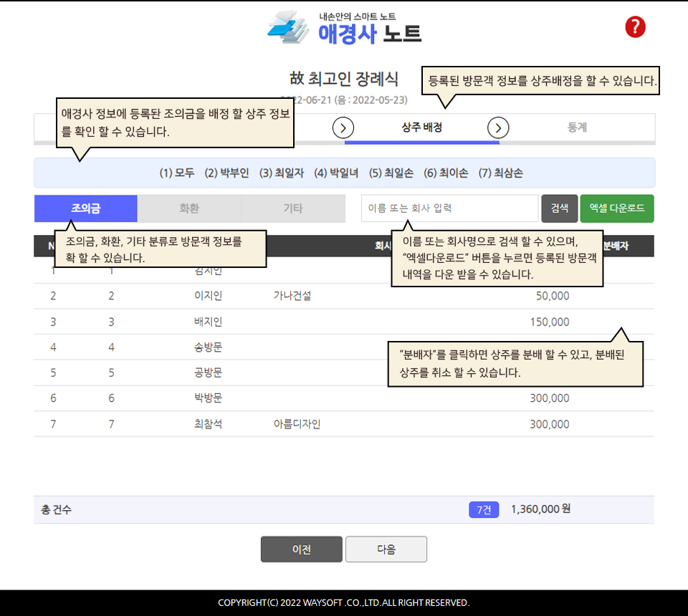This screenshot has width=688, height=616.
Task: Click the arrow icon before 통계
Action: (498, 128)
